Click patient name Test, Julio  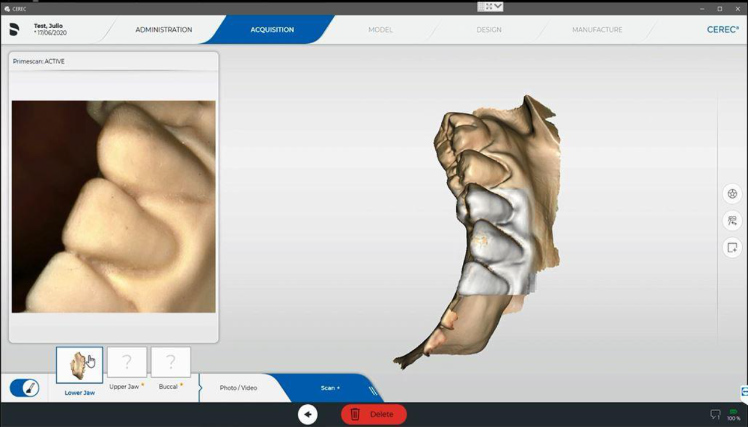(x=48, y=26)
